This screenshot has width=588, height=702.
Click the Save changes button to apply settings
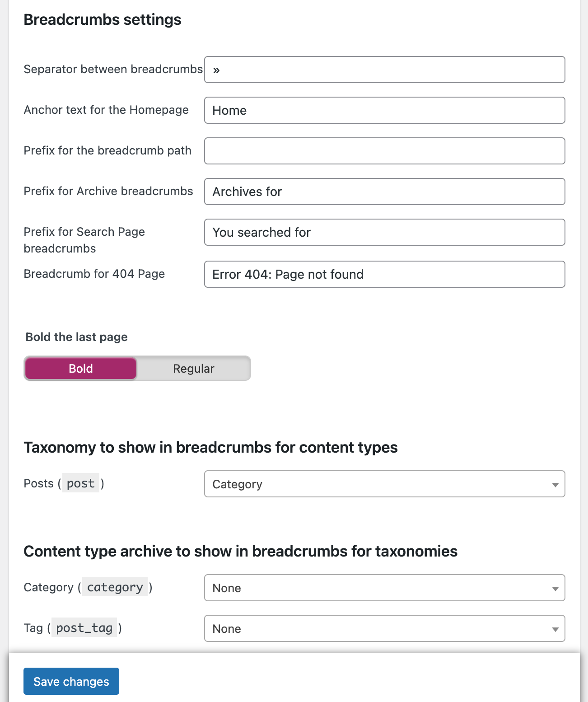(71, 681)
